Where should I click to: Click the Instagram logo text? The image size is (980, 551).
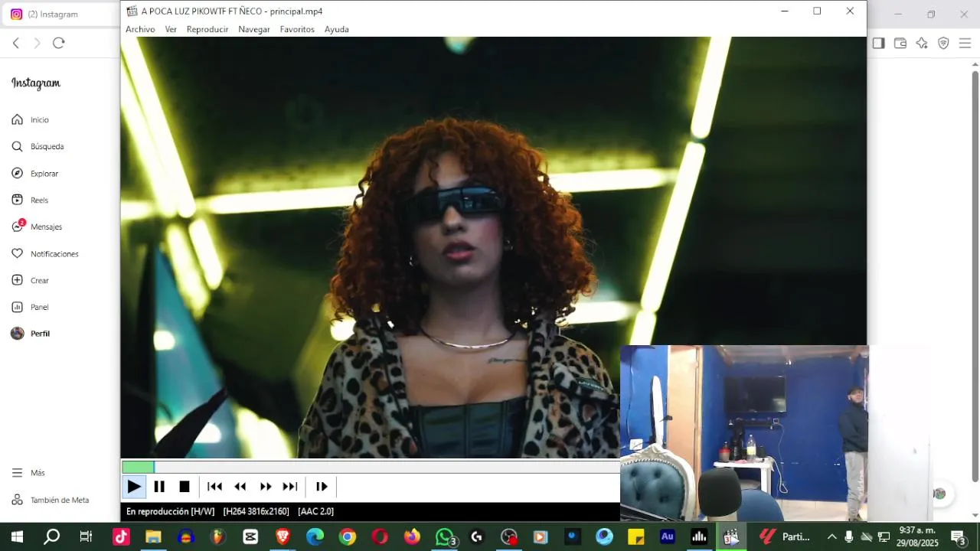point(35,83)
